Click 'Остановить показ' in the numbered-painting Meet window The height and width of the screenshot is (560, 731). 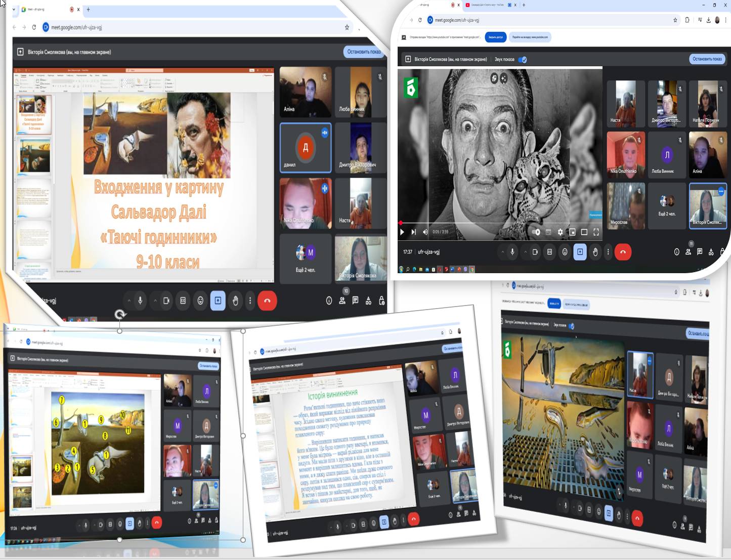pos(208,366)
